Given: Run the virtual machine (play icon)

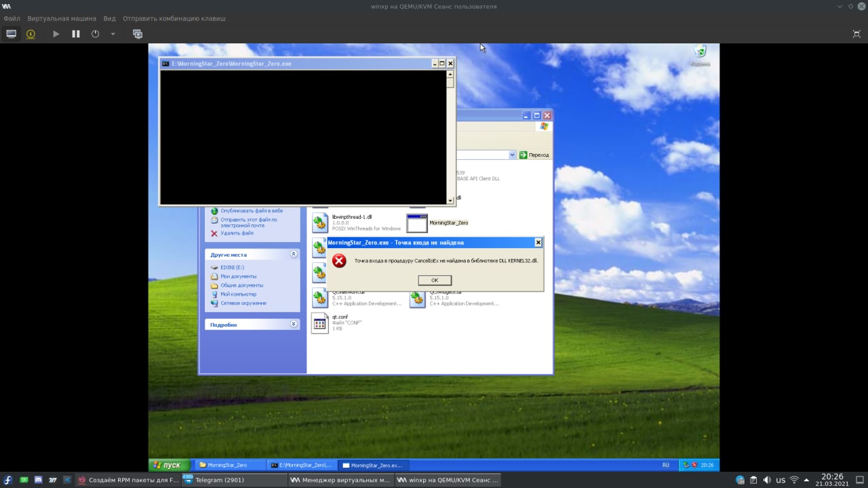Looking at the screenshot, I should point(56,34).
